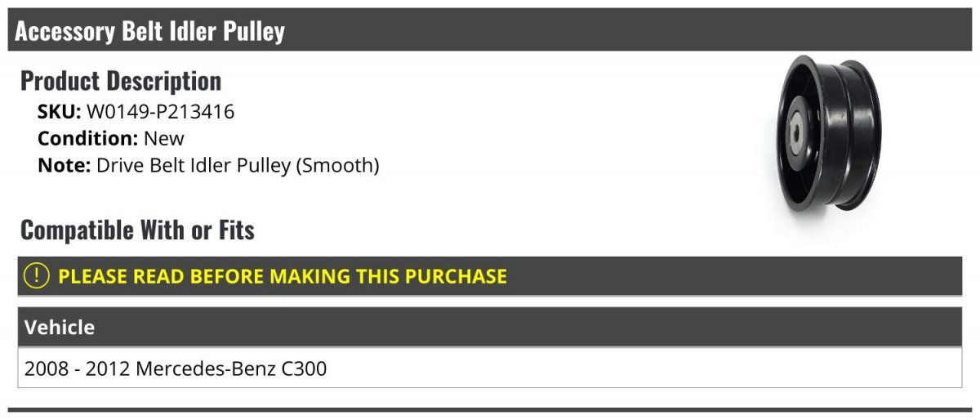The image size is (980, 420).
Task: Click the Product Description heading
Action: click(x=121, y=81)
